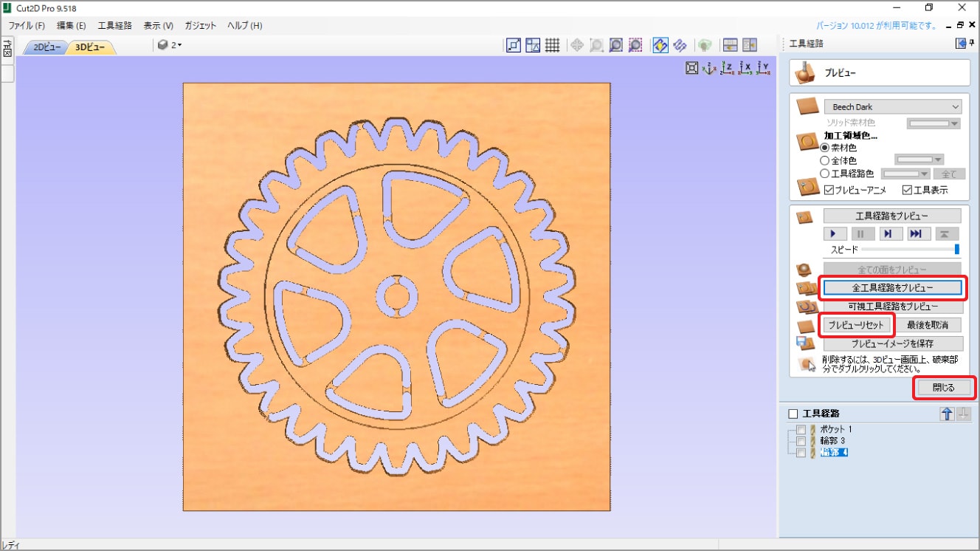Open the layer dropdown next to the 3D tab

[x=170, y=46]
